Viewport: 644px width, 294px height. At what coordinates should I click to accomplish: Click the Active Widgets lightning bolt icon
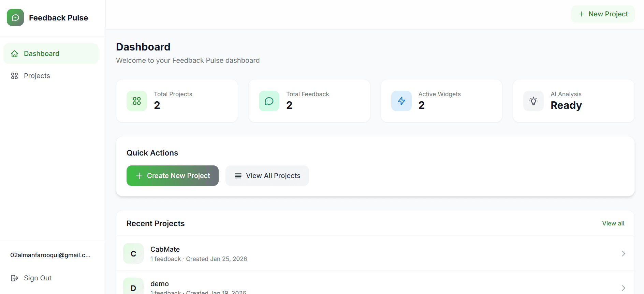point(401,101)
